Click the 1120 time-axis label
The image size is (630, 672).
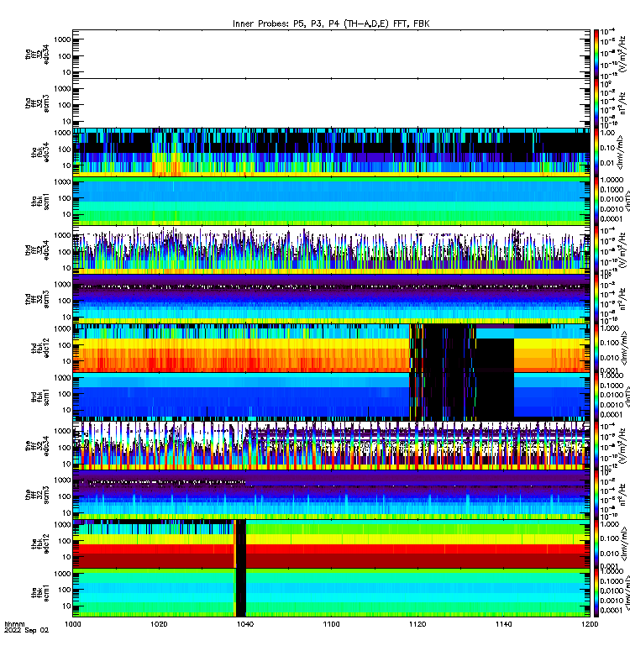pos(417,624)
